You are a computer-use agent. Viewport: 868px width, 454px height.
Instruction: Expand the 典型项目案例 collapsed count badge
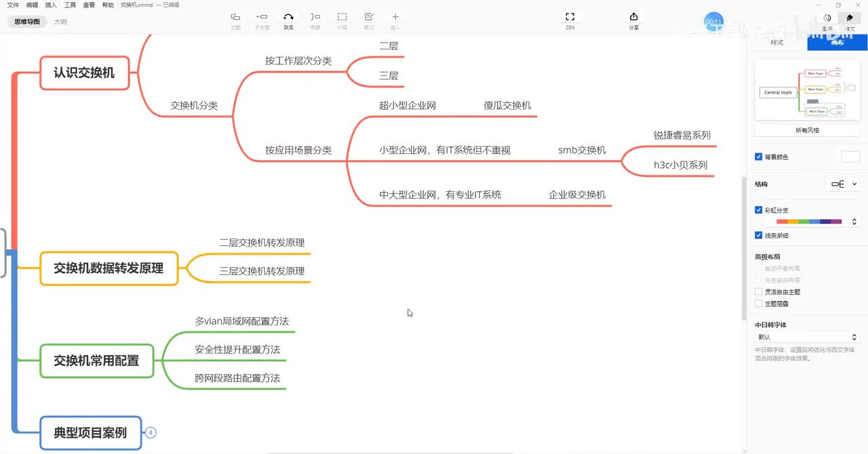pos(151,432)
